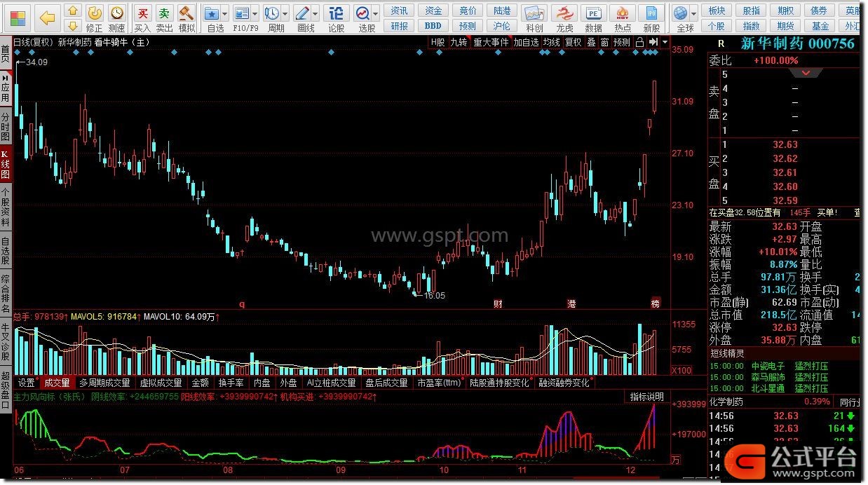Select the 市盈率(ttm) indicator tab
The image size is (868, 485).
(439, 383)
